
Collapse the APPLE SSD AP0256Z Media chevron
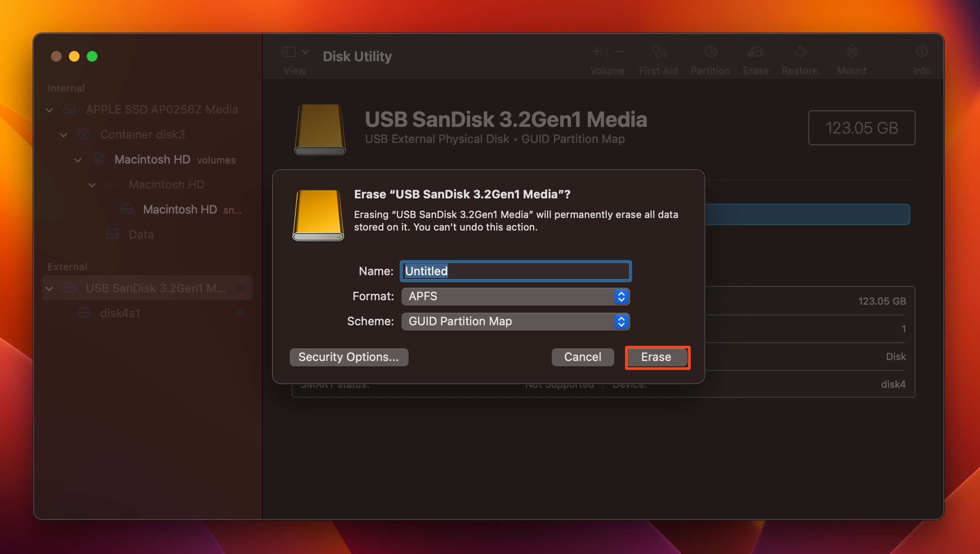[49, 110]
